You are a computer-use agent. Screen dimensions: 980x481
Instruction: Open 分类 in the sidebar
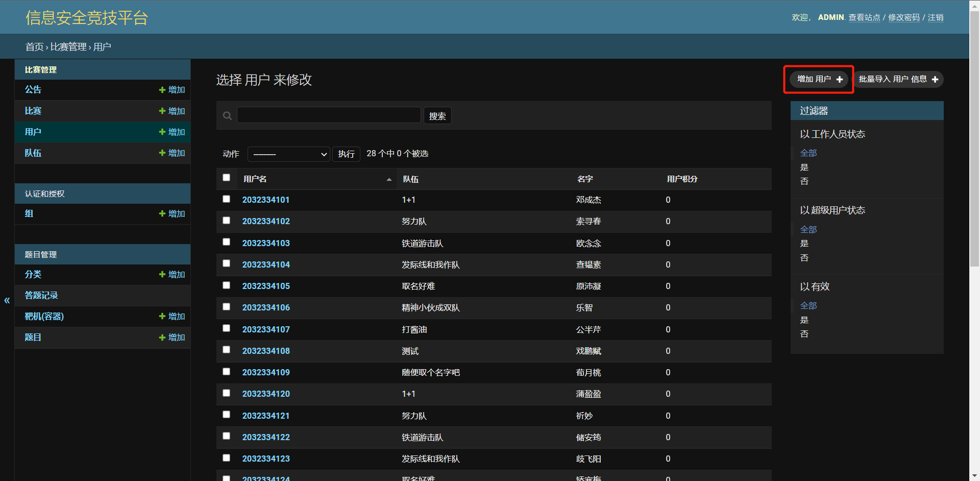click(33, 274)
